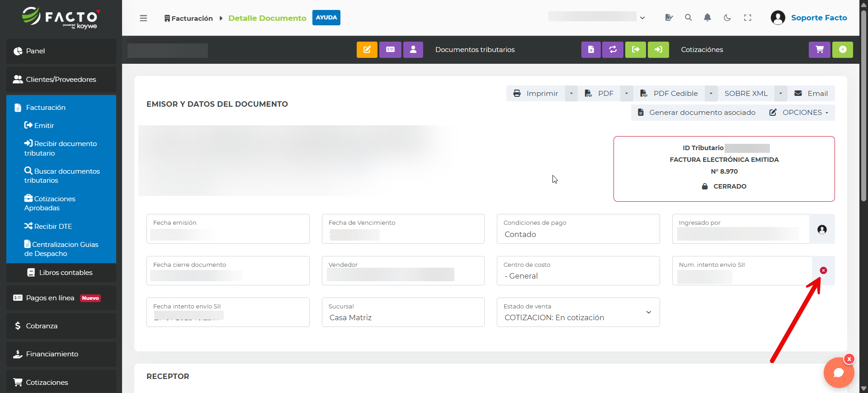Select Recibir documento tributario

tap(61, 148)
